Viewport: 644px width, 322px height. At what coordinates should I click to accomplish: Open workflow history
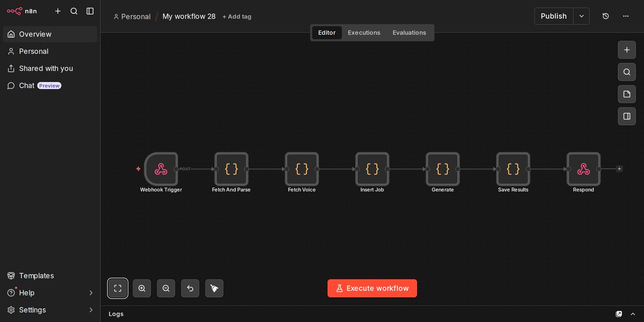(x=606, y=16)
